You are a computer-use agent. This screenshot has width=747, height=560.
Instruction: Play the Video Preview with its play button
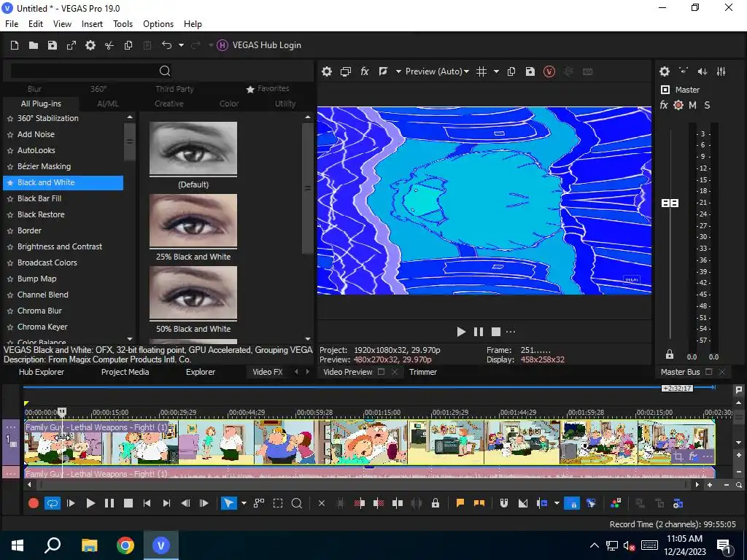461,332
